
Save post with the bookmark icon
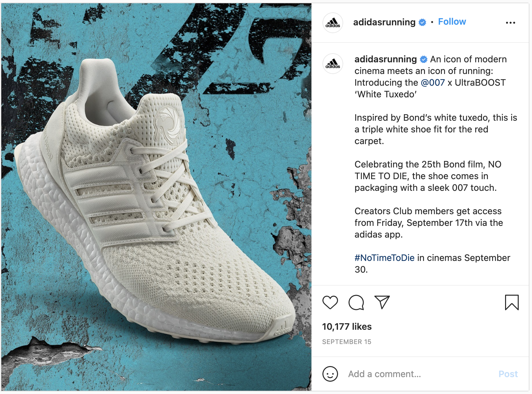(512, 302)
